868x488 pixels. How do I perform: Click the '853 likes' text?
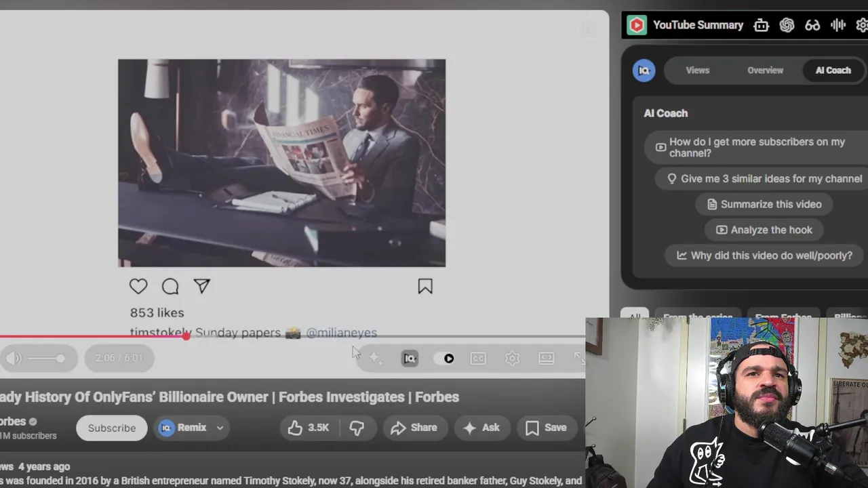157,312
